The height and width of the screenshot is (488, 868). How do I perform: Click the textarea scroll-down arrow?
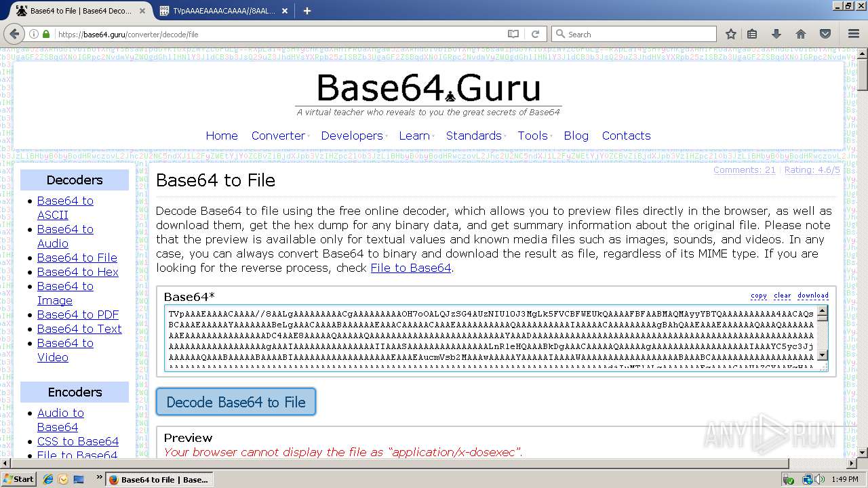click(x=823, y=355)
